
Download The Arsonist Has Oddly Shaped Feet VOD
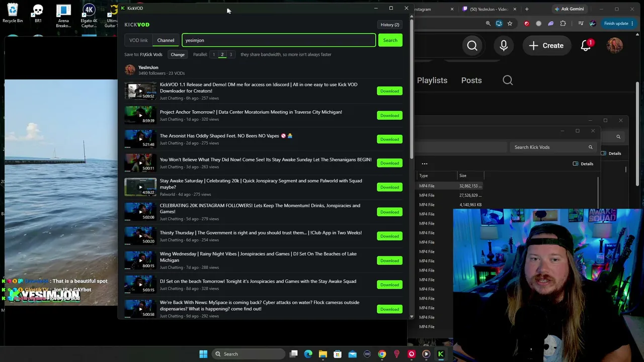[389, 139]
